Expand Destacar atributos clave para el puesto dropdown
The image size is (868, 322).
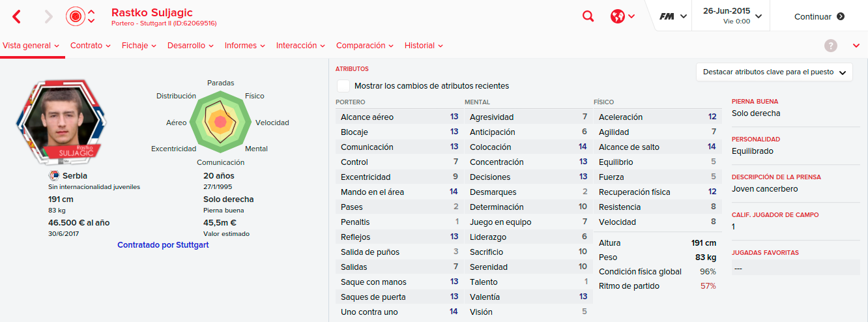click(x=774, y=72)
